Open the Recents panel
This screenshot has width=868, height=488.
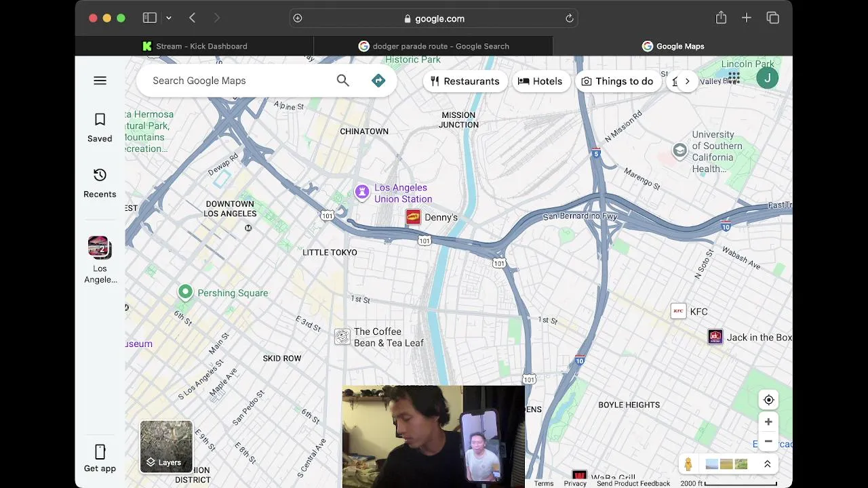[100, 183]
